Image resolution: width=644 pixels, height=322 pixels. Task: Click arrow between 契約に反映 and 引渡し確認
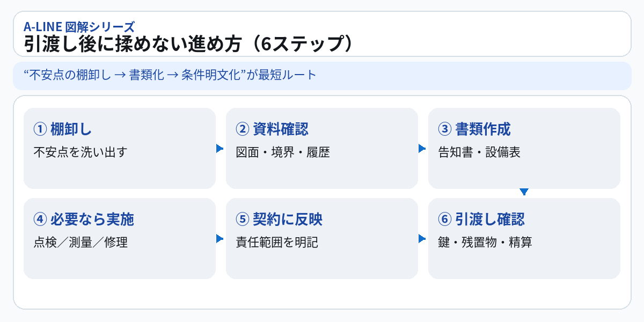422,239
